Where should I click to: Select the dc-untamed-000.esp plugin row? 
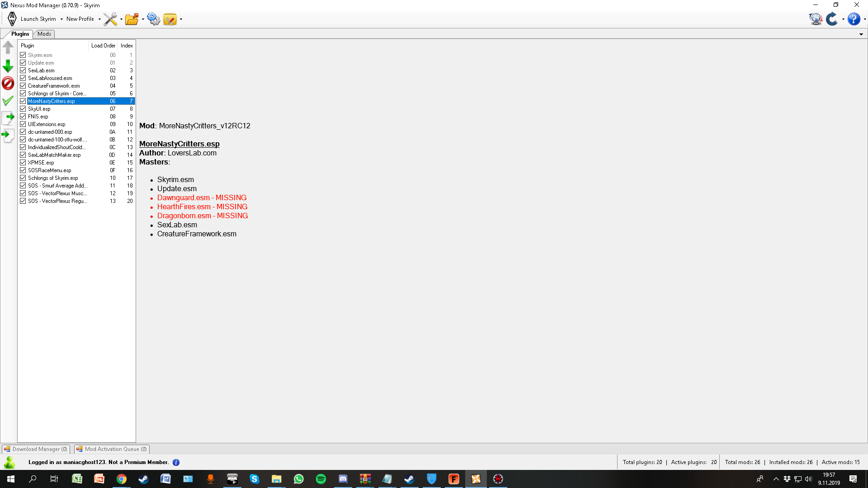click(77, 132)
